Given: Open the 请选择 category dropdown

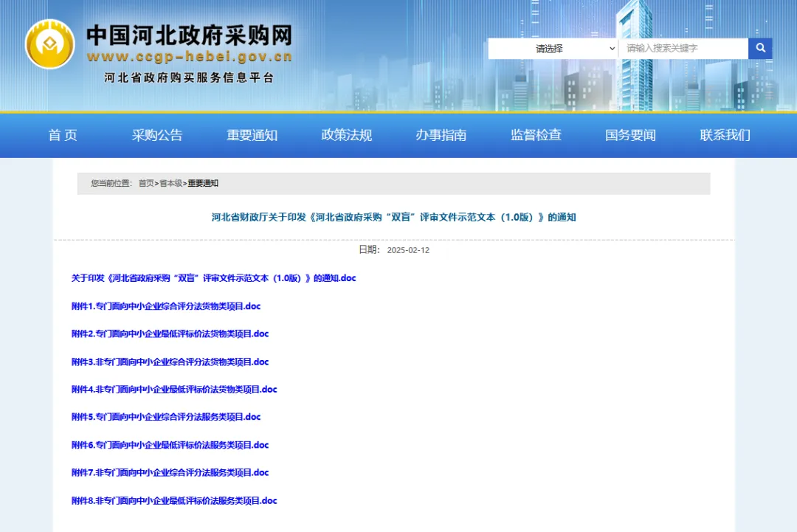Looking at the screenshot, I should point(552,49).
